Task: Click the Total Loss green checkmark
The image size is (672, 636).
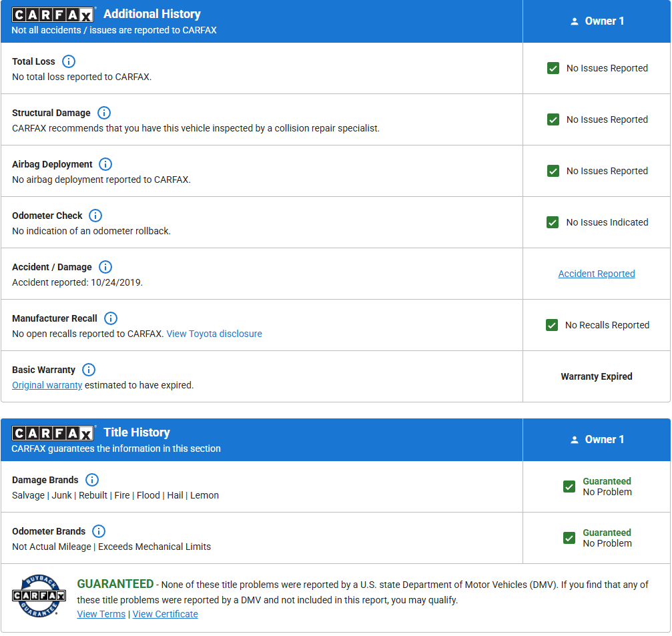Action: 553,68
